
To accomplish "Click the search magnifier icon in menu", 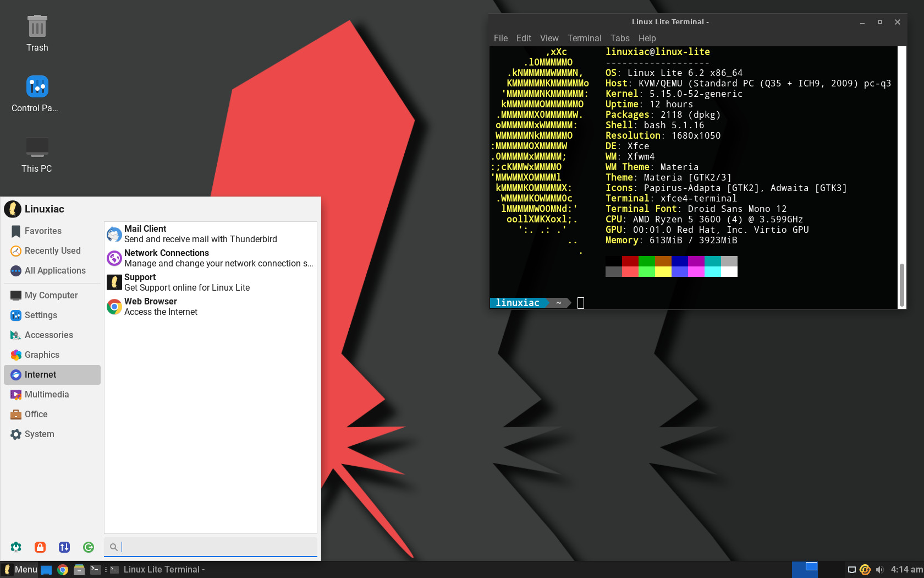I will tap(113, 547).
